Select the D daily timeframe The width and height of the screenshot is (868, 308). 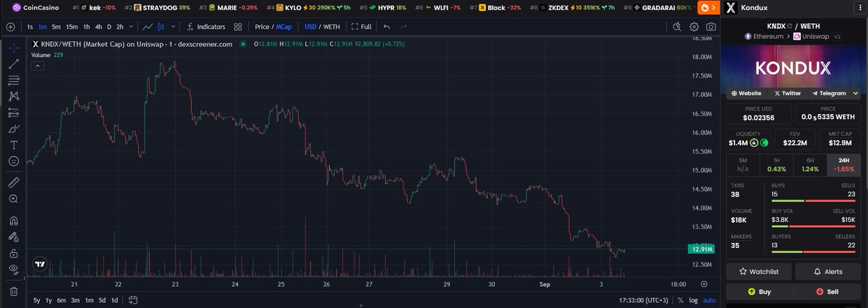tap(109, 27)
